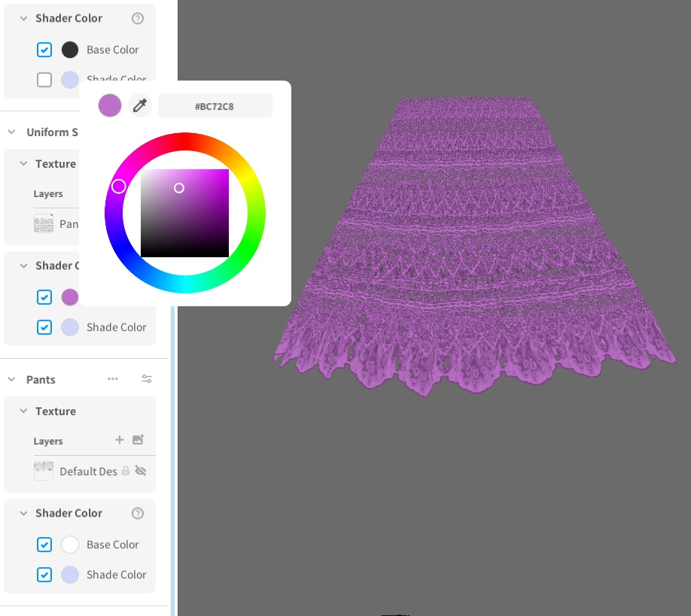The height and width of the screenshot is (616, 691).
Task: Open help for the Pants Shader Color section
Action: (138, 513)
